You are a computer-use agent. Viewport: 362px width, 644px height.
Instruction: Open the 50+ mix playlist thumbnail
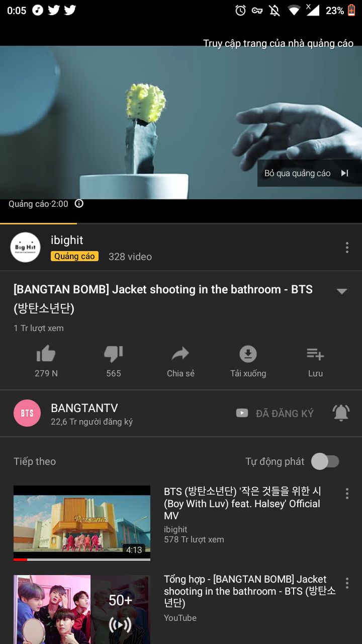tap(82, 609)
